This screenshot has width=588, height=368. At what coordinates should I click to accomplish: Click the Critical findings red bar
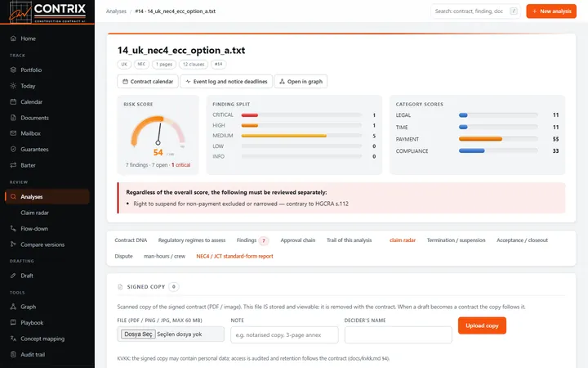[250, 115]
